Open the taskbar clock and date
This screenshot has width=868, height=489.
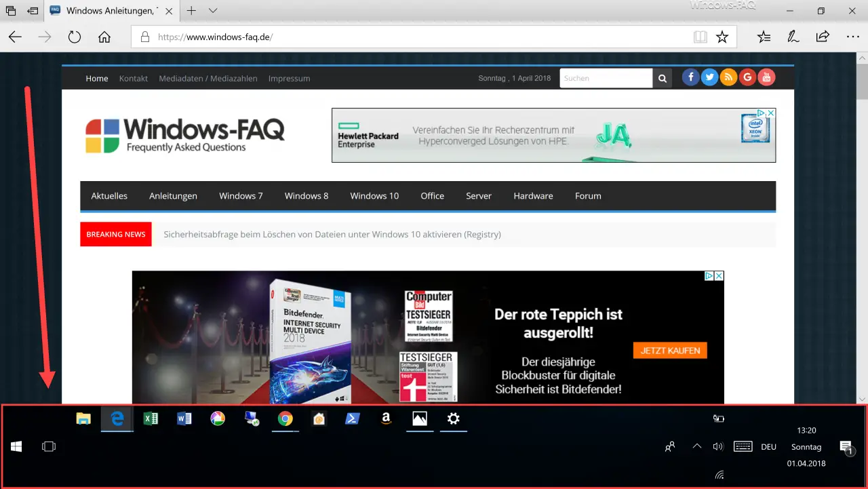pos(806,447)
